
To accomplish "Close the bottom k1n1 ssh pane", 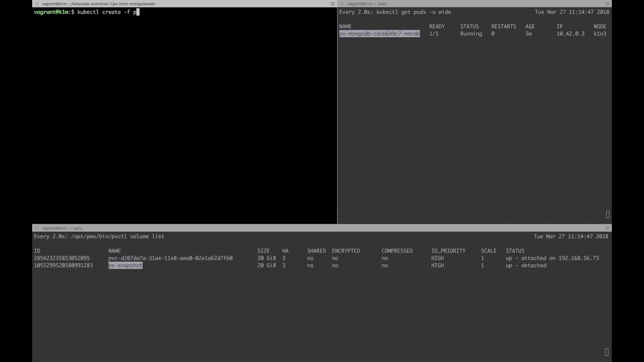I will 36,228.
